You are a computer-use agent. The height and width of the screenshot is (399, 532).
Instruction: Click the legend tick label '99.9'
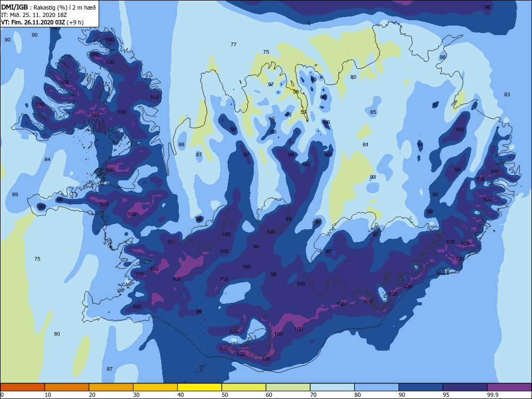click(x=492, y=395)
